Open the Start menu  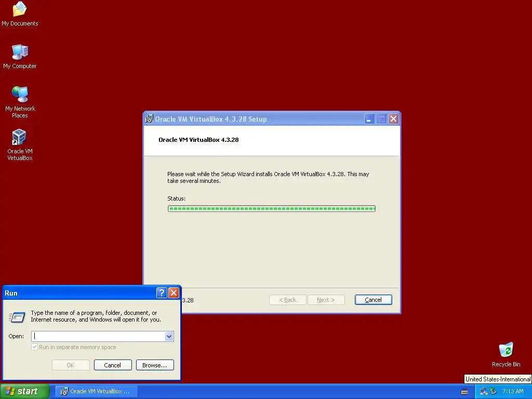pyautogui.click(x=25, y=391)
